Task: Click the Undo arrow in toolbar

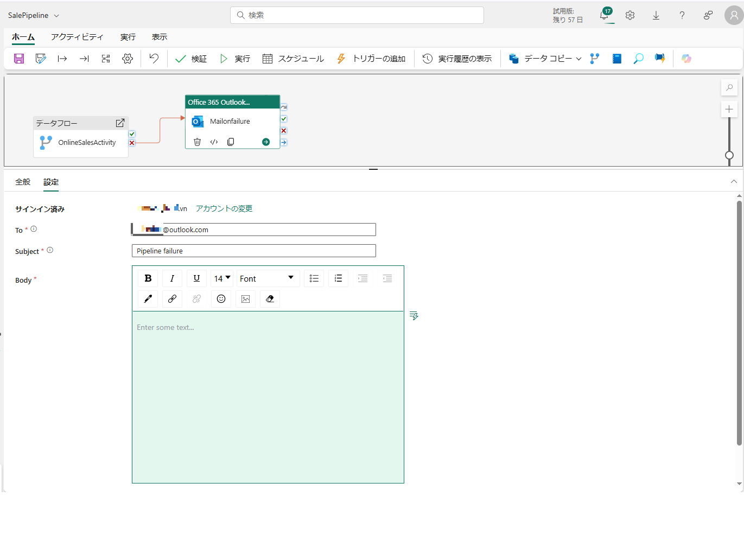Action: (154, 59)
